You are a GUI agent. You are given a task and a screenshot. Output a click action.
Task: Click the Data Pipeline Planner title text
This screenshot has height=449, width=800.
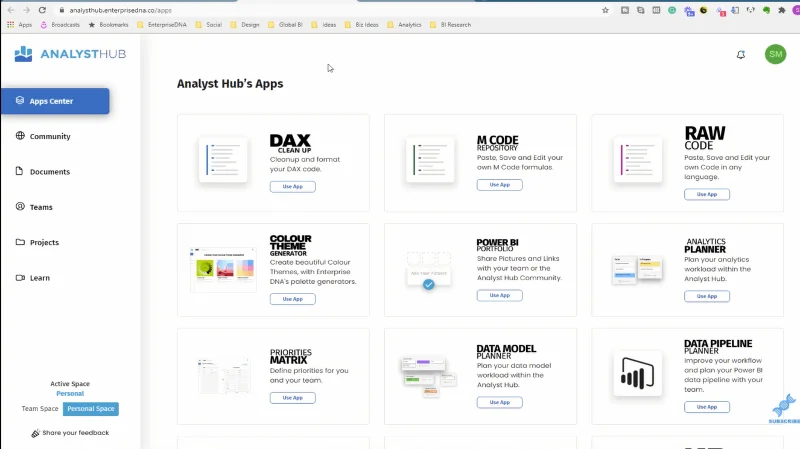tap(718, 347)
